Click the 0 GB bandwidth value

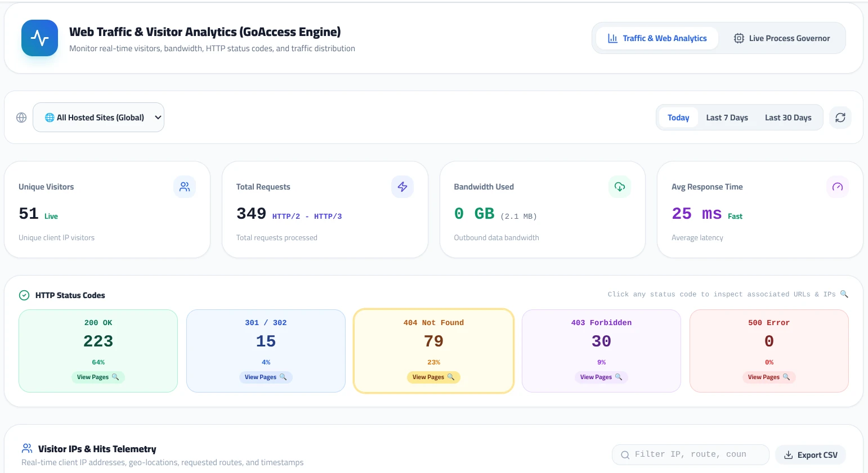tap(474, 214)
